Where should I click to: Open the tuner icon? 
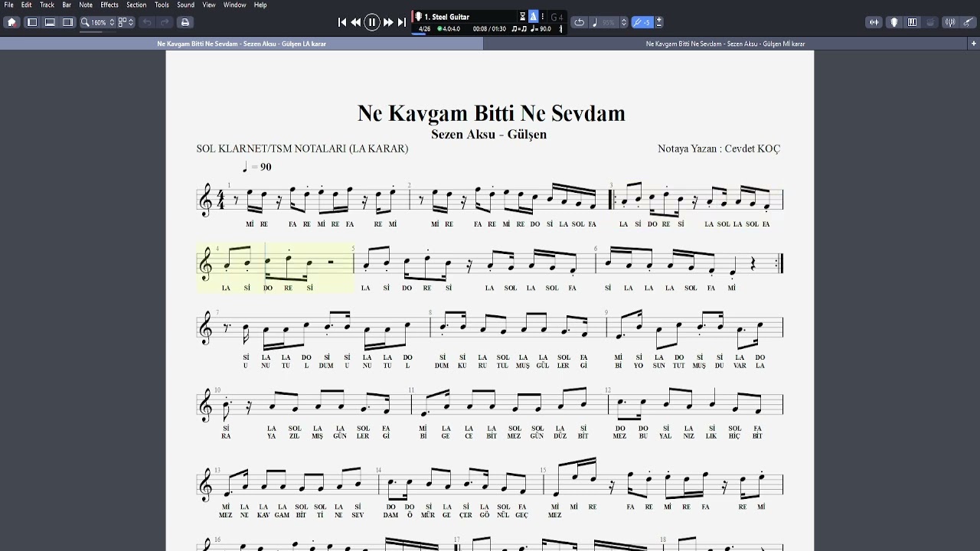point(950,22)
